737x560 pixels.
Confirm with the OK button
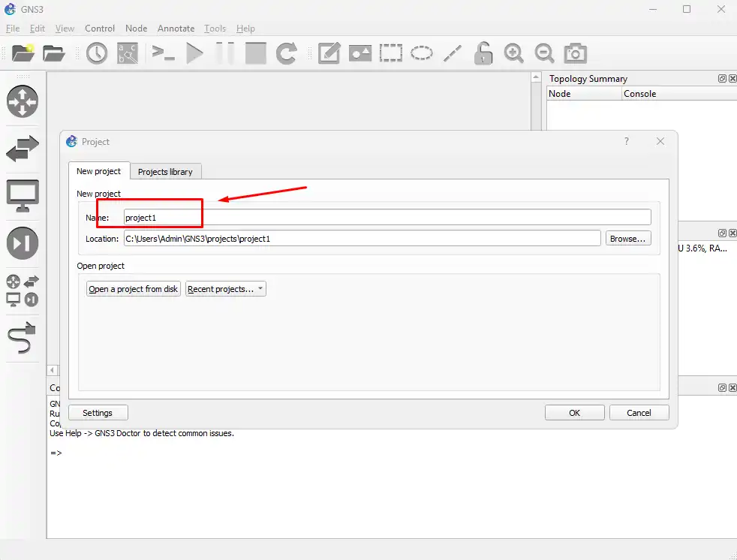[575, 413]
